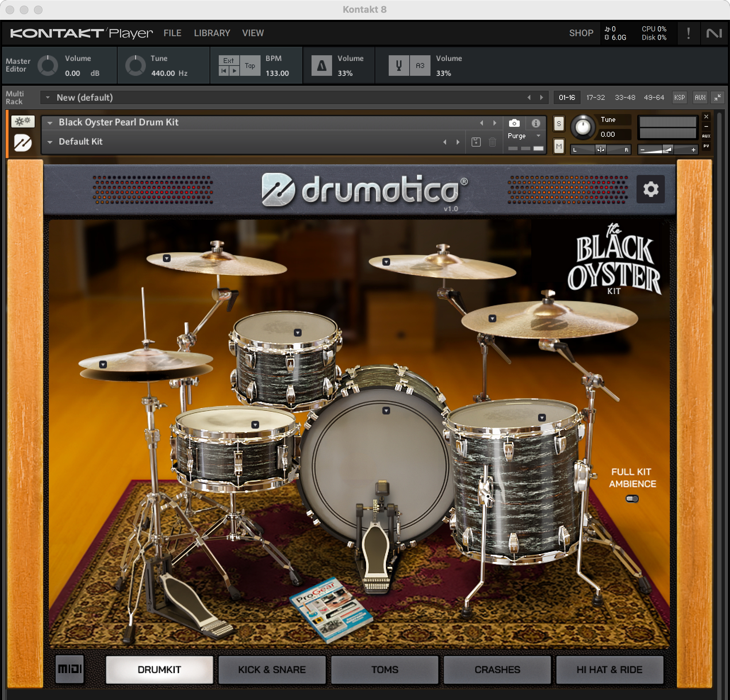Screen dimensions: 730x700
Task: Open the drumatica settings gear
Action: (650, 189)
